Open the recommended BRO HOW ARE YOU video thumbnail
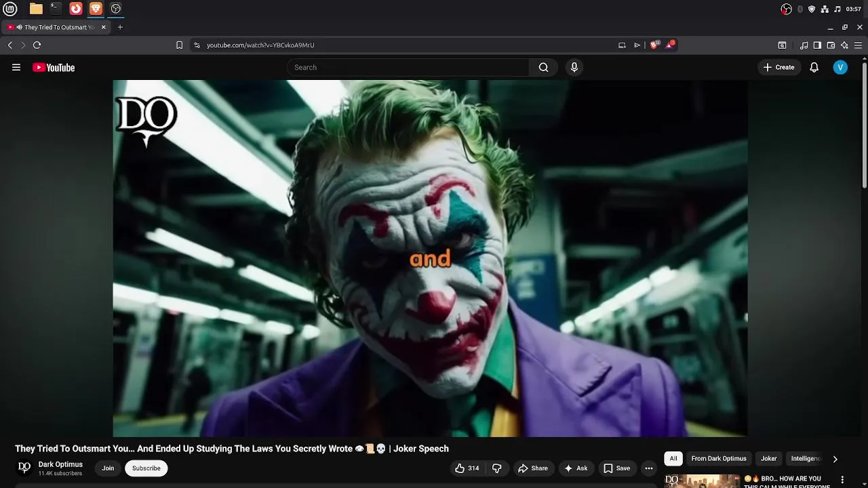Screen dimensions: 868x488 [x=702, y=481]
